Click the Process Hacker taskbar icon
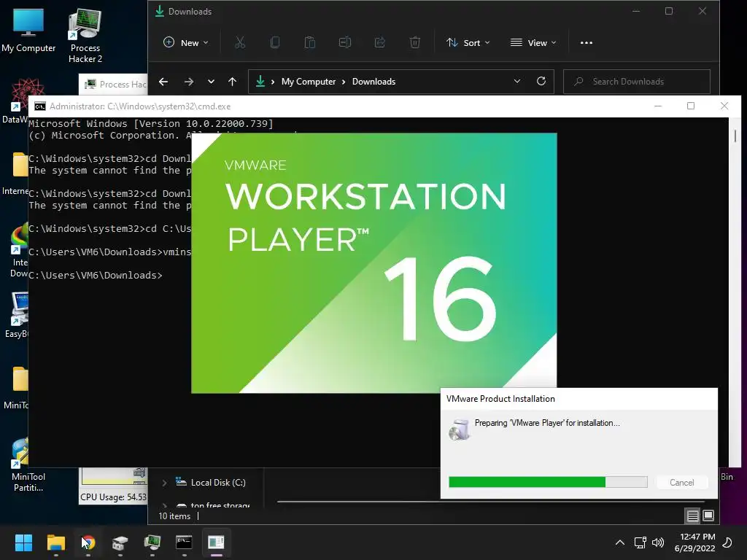747x560 pixels. (x=152, y=542)
